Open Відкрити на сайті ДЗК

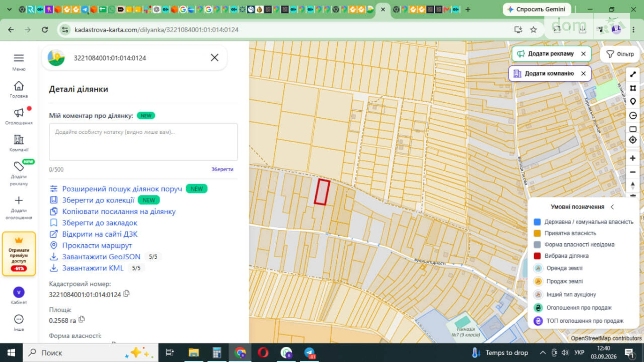pyautogui.click(x=100, y=234)
